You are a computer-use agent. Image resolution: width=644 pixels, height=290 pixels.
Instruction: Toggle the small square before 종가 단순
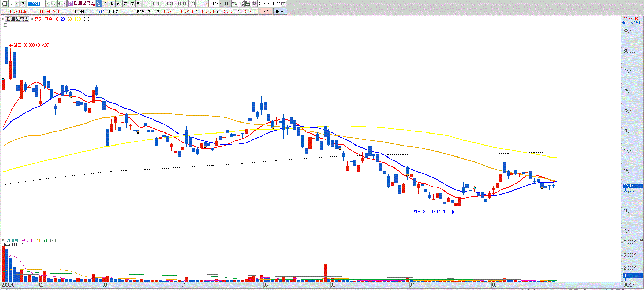click(32, 19)
